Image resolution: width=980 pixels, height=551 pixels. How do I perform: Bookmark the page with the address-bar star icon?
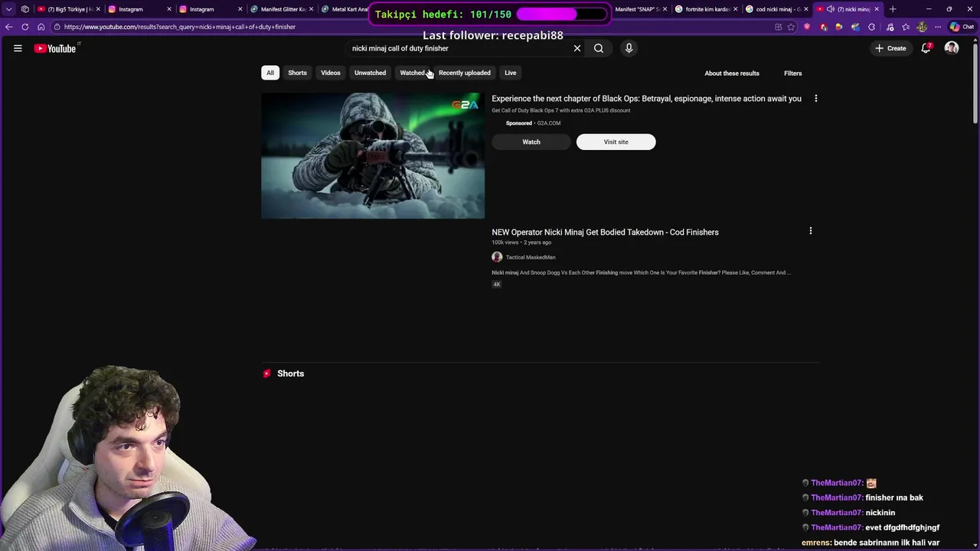tap(791, 27)
